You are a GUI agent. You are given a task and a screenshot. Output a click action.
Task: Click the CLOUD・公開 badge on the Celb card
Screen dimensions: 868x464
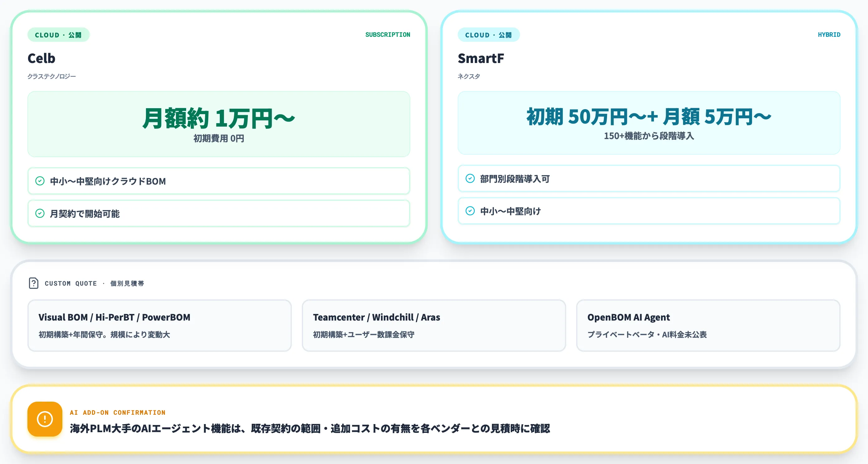point(58,35)
